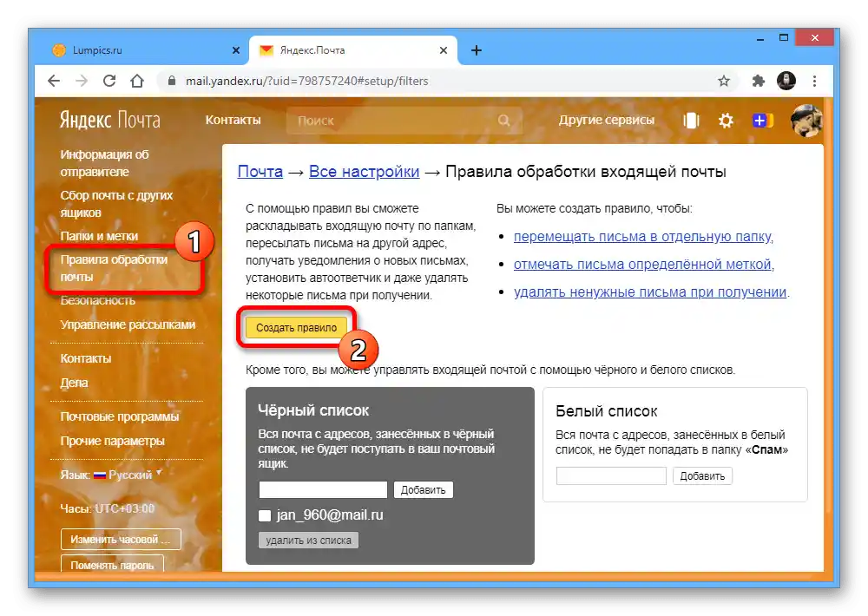Open Почтовые программы settings
Image resolution: width=868 pixels, height=616 pixels.
click(120, 416)
